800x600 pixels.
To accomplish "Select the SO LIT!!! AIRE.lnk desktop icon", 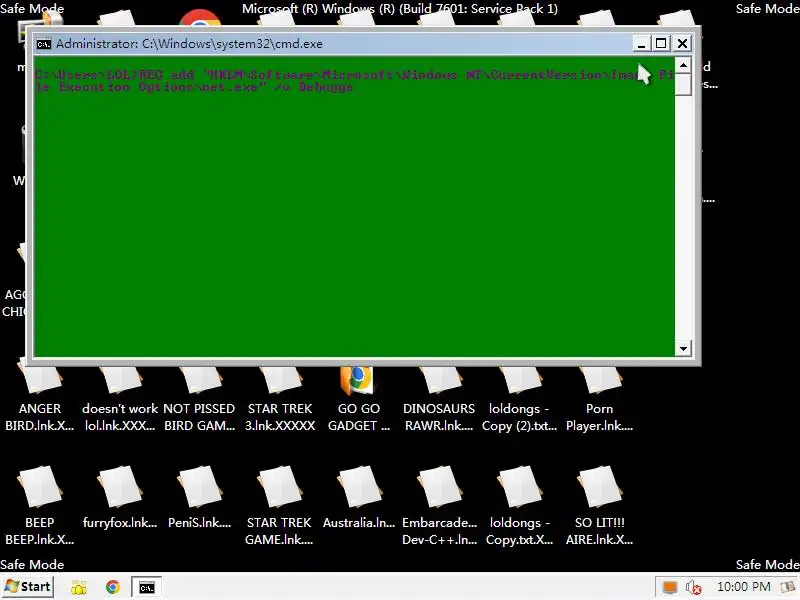I will point(599,505).
